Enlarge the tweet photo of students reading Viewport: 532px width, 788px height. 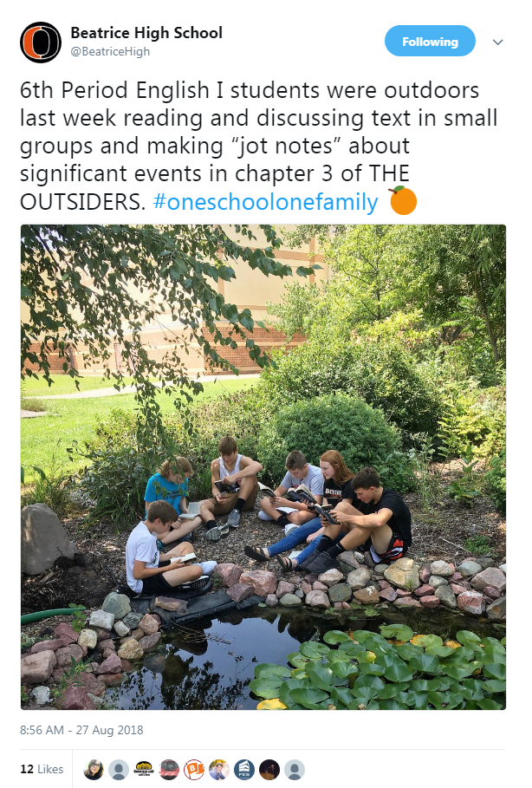pyautogui.click(x=263, y=467)
